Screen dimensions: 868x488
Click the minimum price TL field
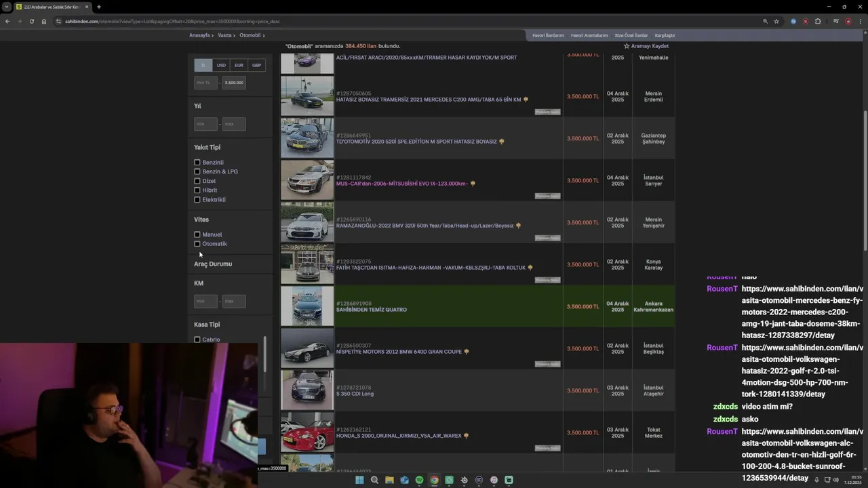tap(205, 83)
